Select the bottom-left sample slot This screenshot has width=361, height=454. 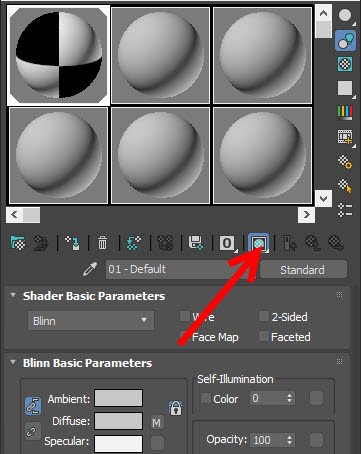pyautogui.click(x=58, y=155)
